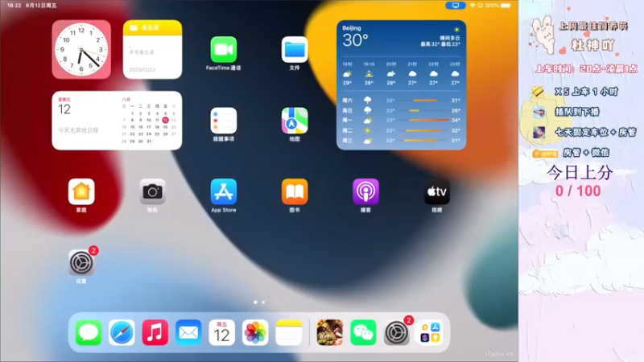644x362 pixels.
Task: Open the Beijing weather widget
Action: click(401, 85)
